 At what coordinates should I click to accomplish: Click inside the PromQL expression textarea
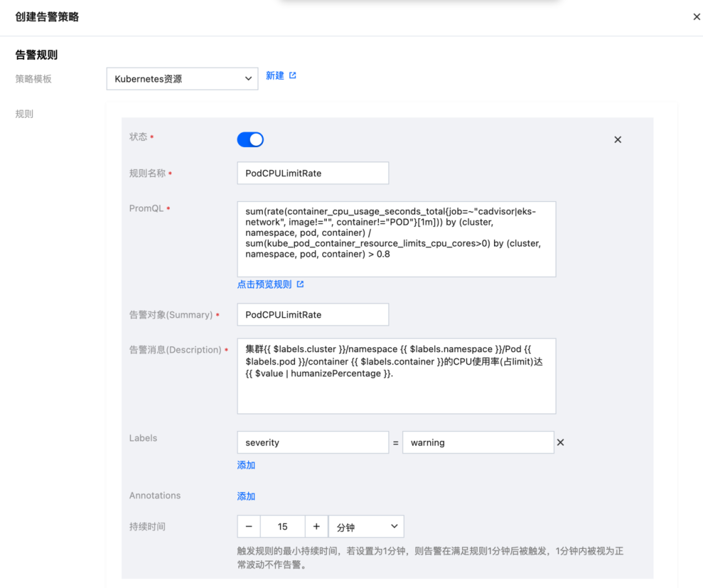(x=396, y=239)
